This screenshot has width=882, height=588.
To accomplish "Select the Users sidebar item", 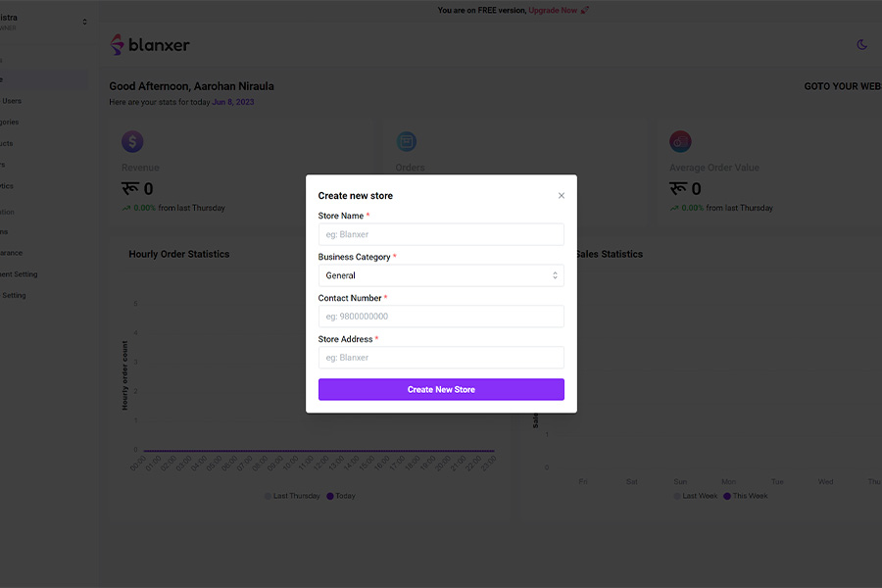I will coord(12,101).
